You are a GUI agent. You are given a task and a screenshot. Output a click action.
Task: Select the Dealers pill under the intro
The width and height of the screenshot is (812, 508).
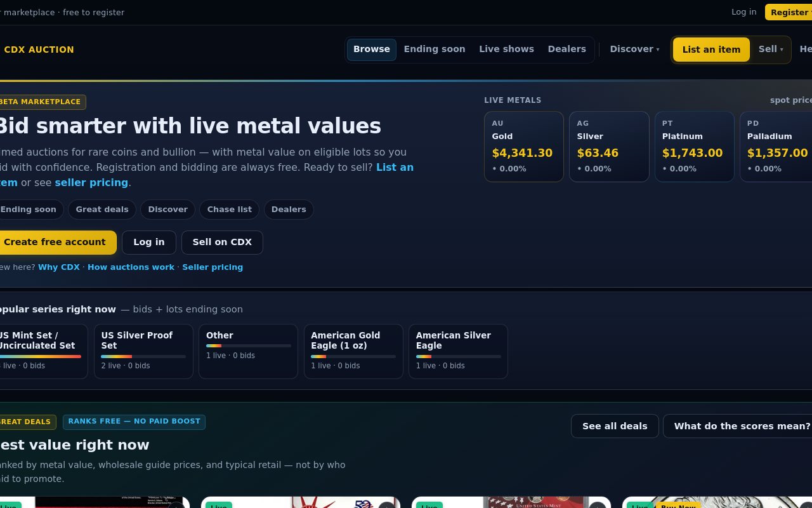click(x=289, y=210)
